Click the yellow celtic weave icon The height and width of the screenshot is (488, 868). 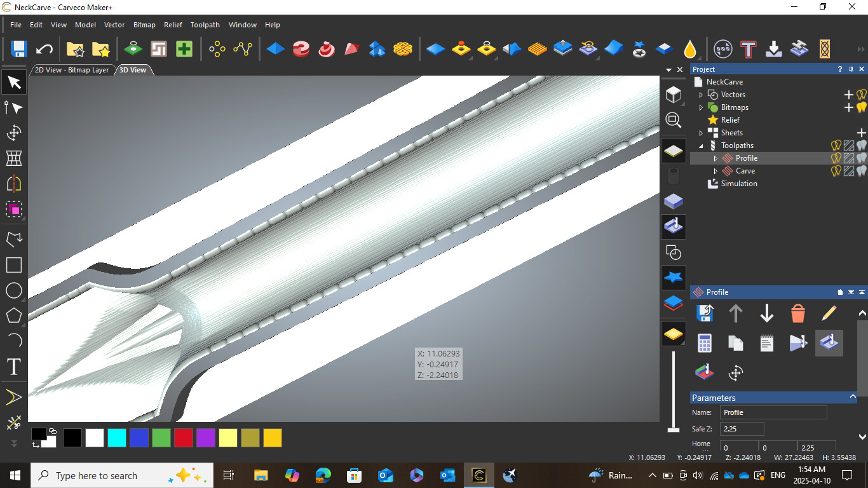tap(402, 49)
